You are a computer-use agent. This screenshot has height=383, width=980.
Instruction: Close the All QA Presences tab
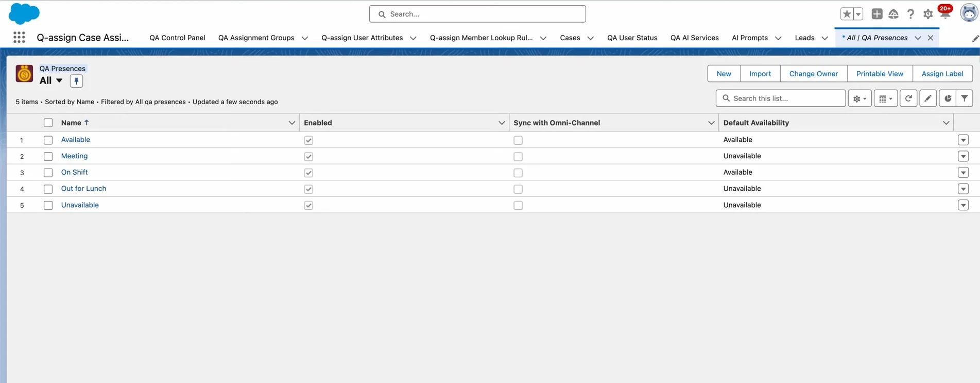931,38
